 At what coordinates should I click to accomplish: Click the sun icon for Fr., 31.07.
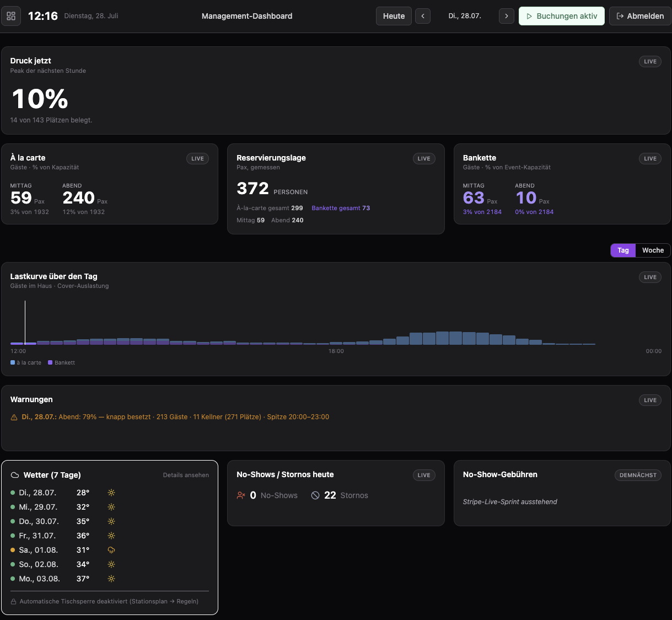coord(111,536)
